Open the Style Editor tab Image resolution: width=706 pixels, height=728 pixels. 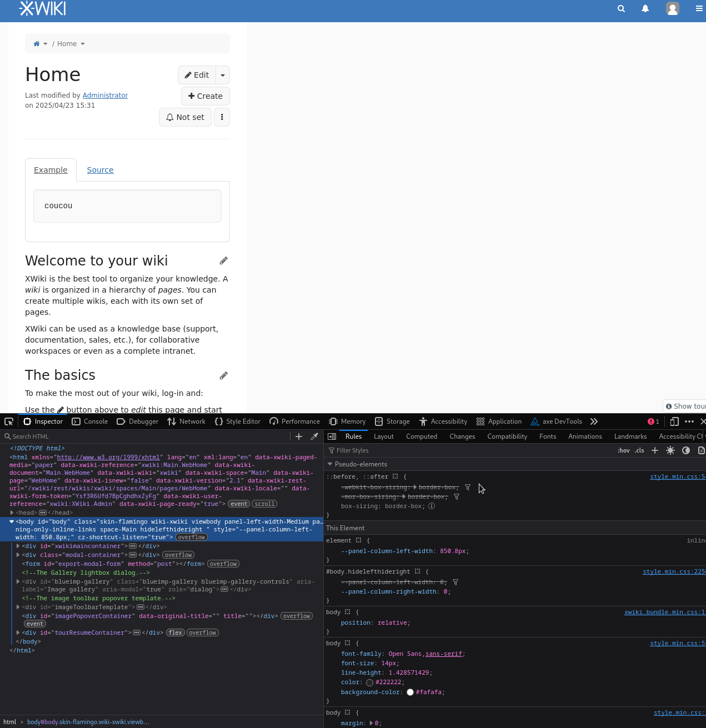point(237,421)
